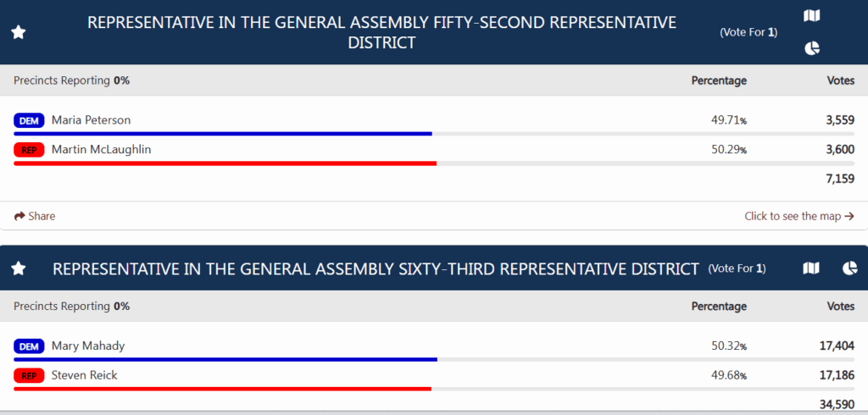Open the map icon for Fifty-Second District
The width and height of the screenshot is (868, 415).
811,16
